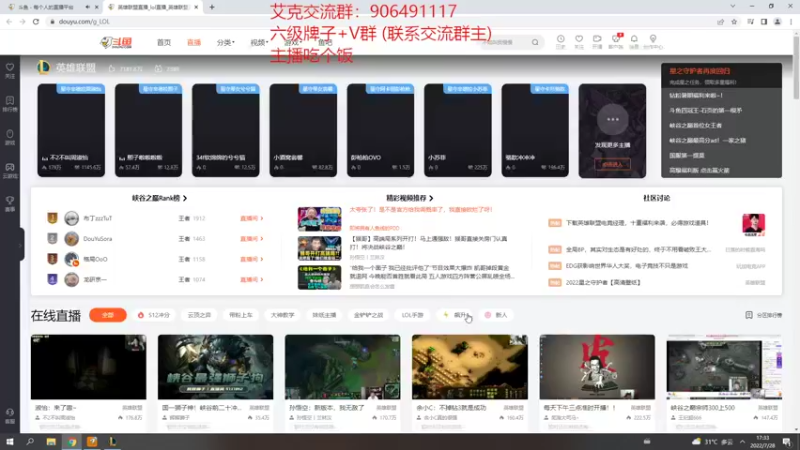Click the rank badge beside 布丁zzzTuT

point(52,218)
